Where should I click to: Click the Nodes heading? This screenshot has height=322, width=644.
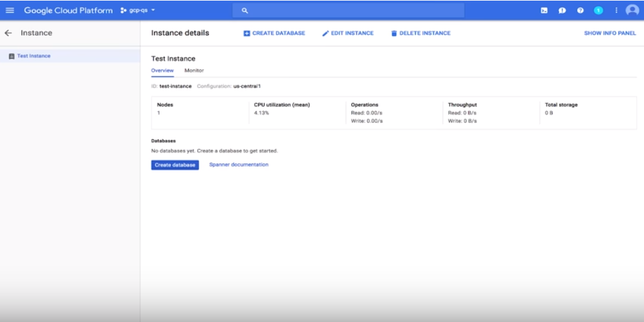point(165,105)
